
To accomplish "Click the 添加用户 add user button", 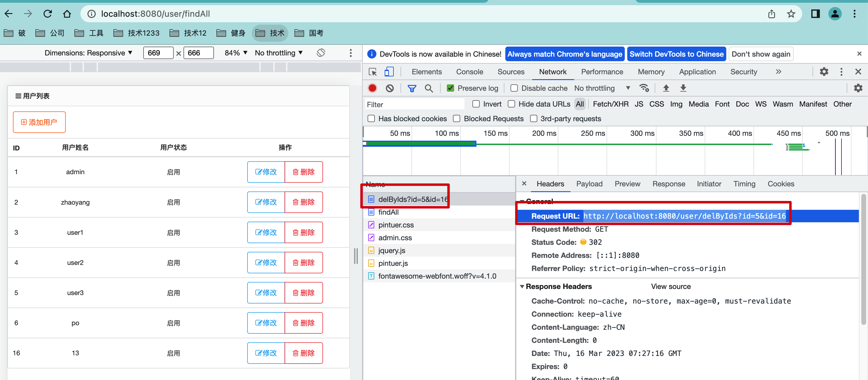I will click(x=39, y=122).
